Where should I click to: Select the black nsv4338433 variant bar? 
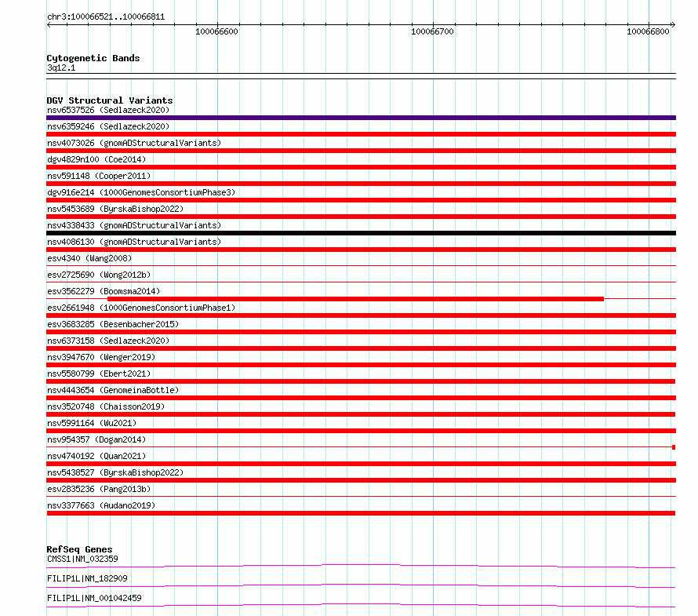(361, 233)
